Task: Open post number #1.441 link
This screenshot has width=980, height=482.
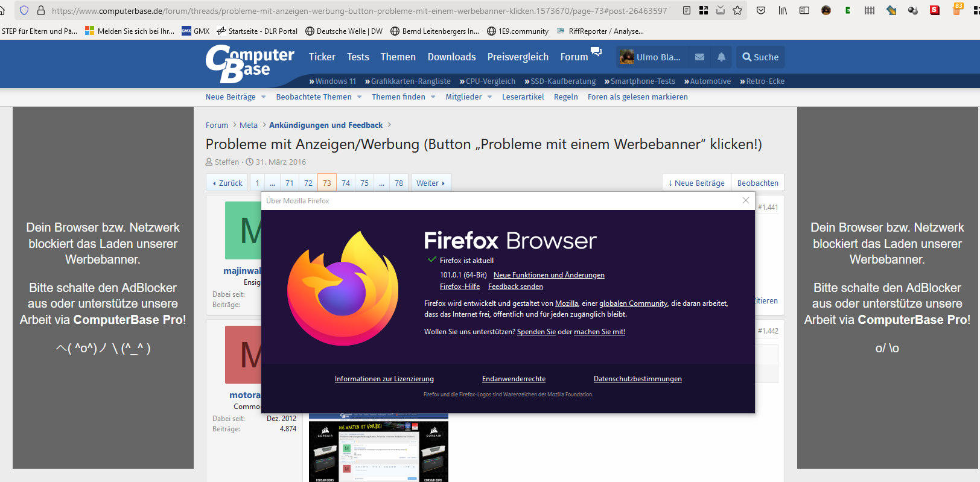Action: click(x=768, y=207)
